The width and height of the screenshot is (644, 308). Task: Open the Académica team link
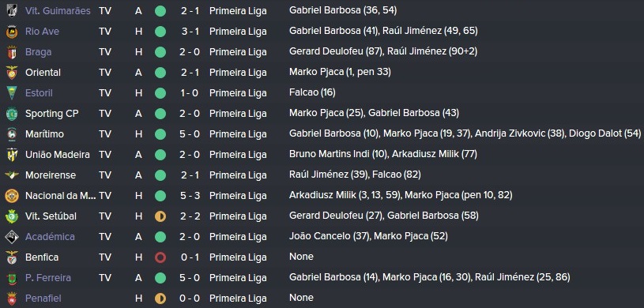pos(50,237)
